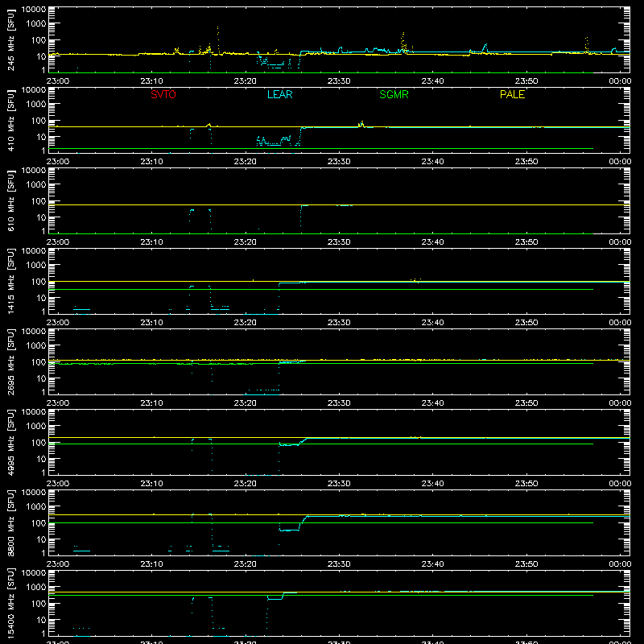Click 23:10 tick label under 8800 MHz plot

(x=151, y=564)
